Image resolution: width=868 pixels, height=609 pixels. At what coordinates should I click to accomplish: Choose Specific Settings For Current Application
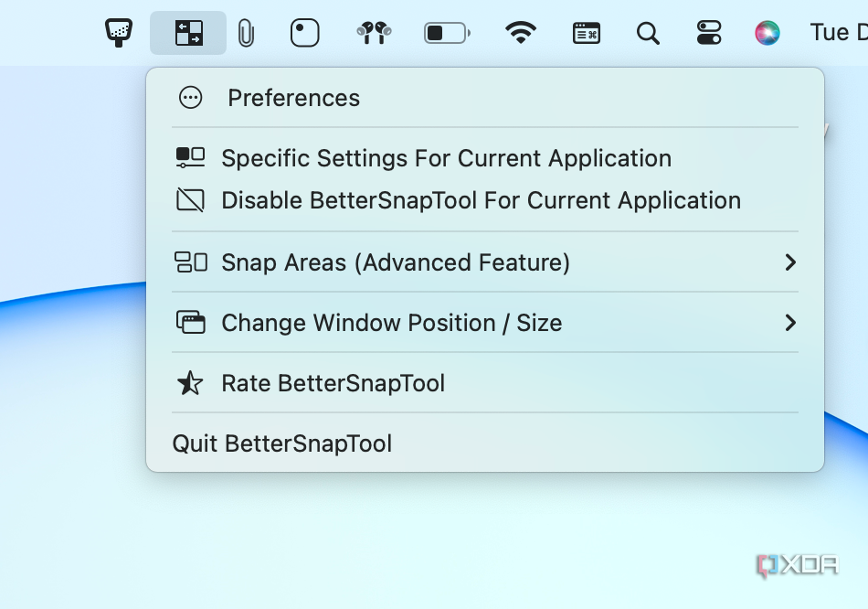coord(485,158)
